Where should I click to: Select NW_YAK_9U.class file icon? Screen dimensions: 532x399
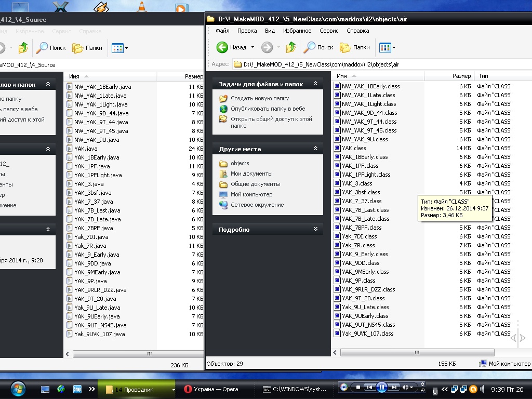click(x=337, y=139)
